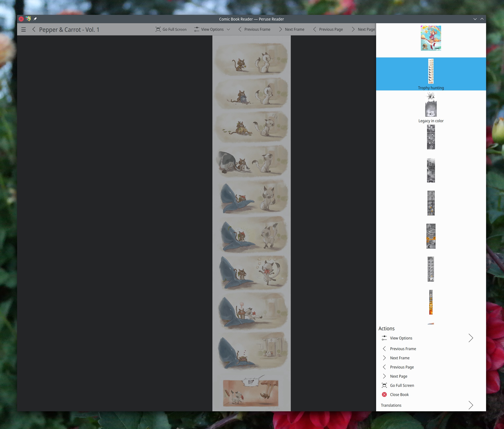Screen dimensions: 504x429
Task: Click the Close Book menu entry
Action: point(399,395)
